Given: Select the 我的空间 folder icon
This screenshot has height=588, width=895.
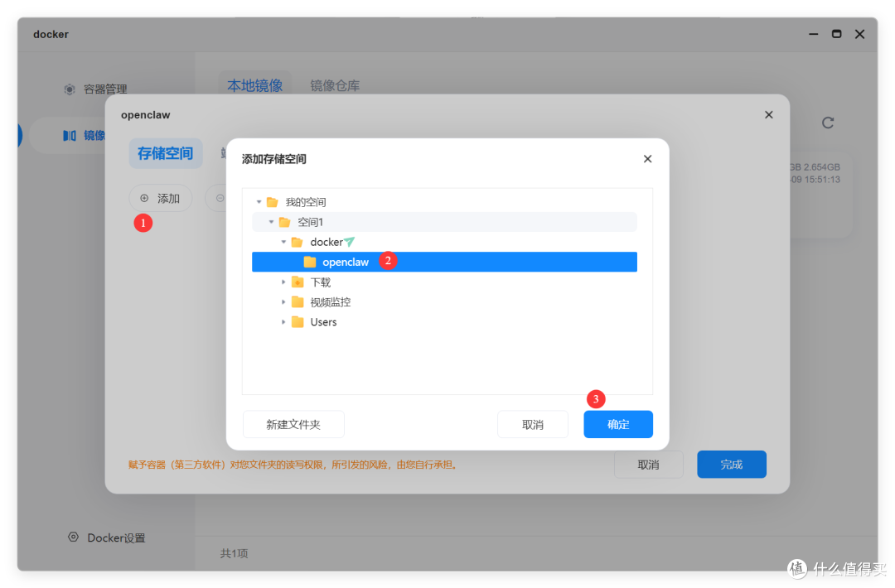Looking at the screenshot, I should (273, 202).
